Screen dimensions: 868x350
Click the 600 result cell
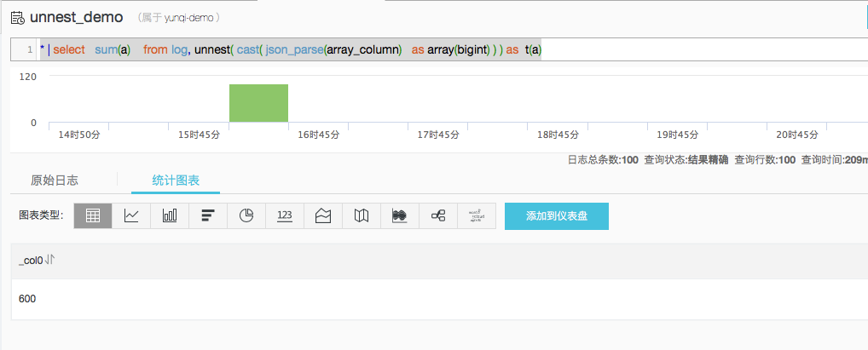[27, 299]
